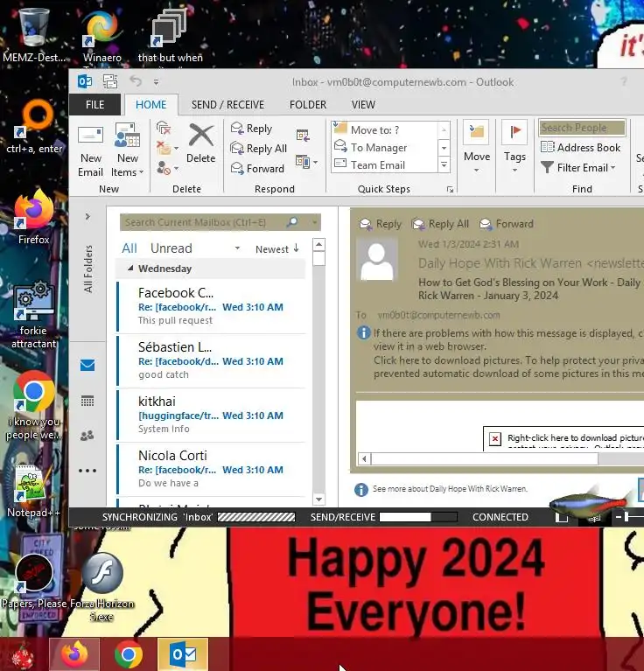Open the kitkhai email
This screenshot has width=644, height=671.
pyautogui.click(x=211, y=416)
